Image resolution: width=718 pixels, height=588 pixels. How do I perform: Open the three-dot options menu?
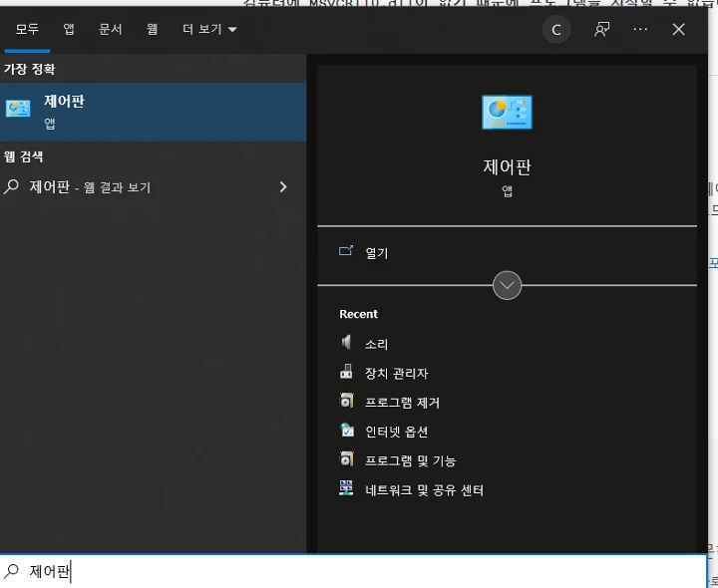click(x=640, y=29)
